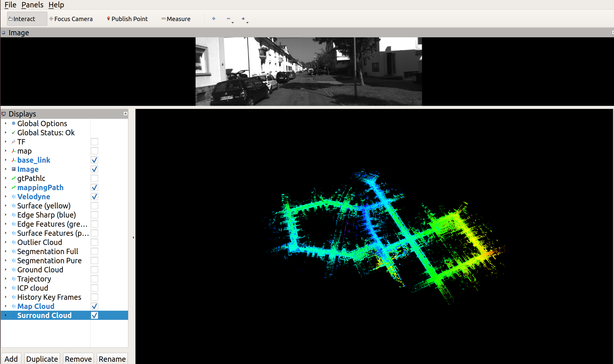Click the Add display button
Viewport: 614px width, 364px height.
[11, 359]
